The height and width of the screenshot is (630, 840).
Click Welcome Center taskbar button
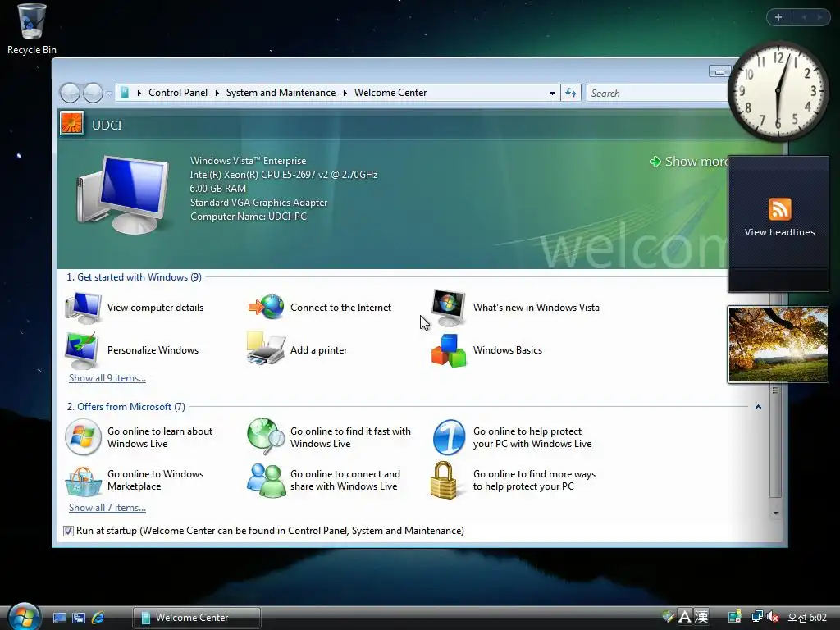(x=197, y=618)
